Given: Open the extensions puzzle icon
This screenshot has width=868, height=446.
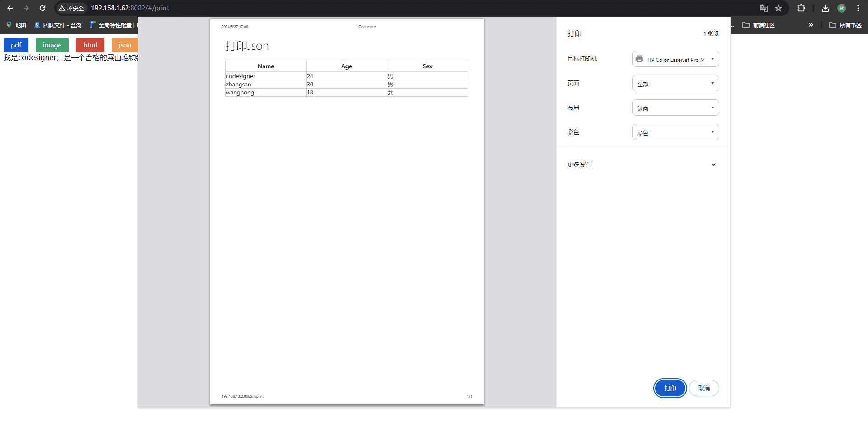Looking at the screenshot, I should click(801, 8).
